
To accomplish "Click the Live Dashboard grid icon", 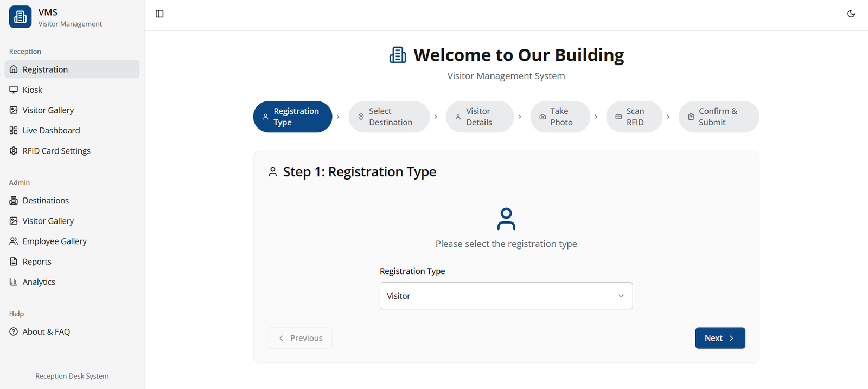I will pyautogui.click(x=14, y=130).
